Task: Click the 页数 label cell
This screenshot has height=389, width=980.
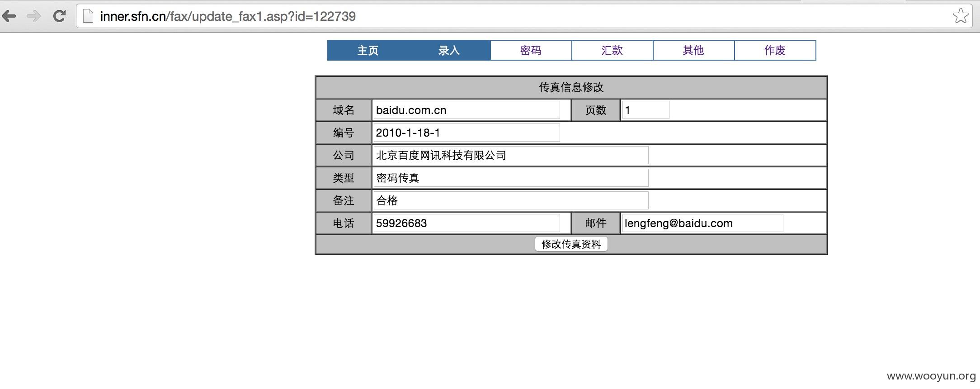Action: point(596,110)
